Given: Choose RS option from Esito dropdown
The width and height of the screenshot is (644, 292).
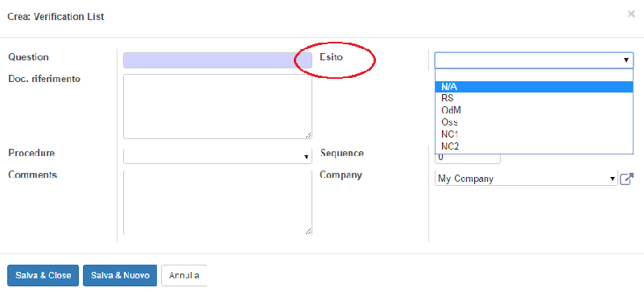Looking at the screenshot, I should click(534, 99).
